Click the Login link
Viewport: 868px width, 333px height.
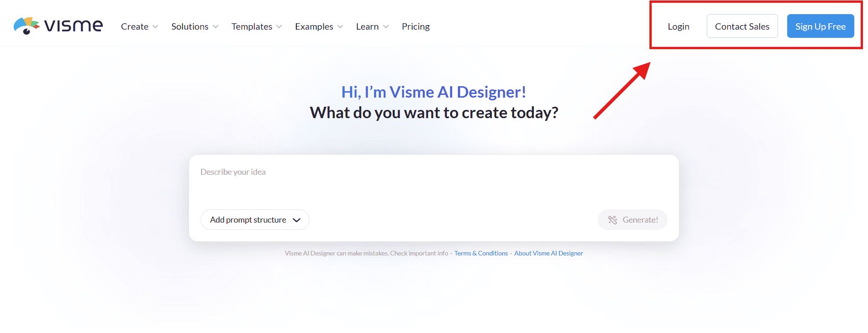coord(679,26)
